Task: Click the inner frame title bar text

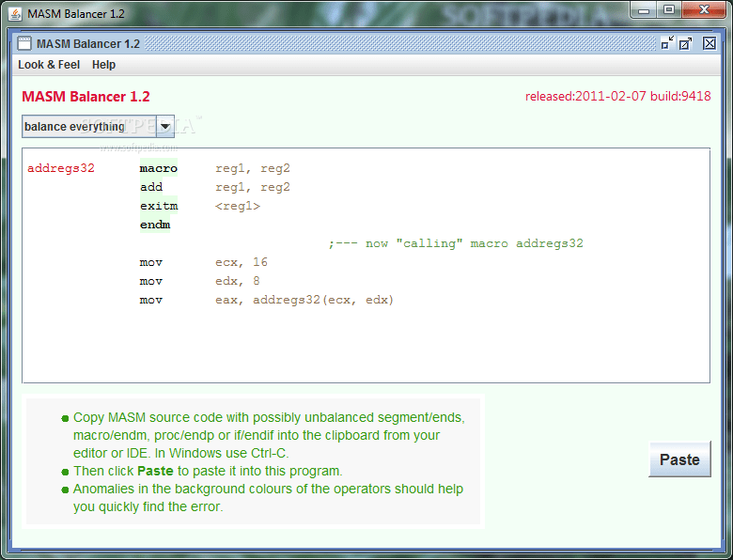Action: pyautogui.click(x=88, y=43)
